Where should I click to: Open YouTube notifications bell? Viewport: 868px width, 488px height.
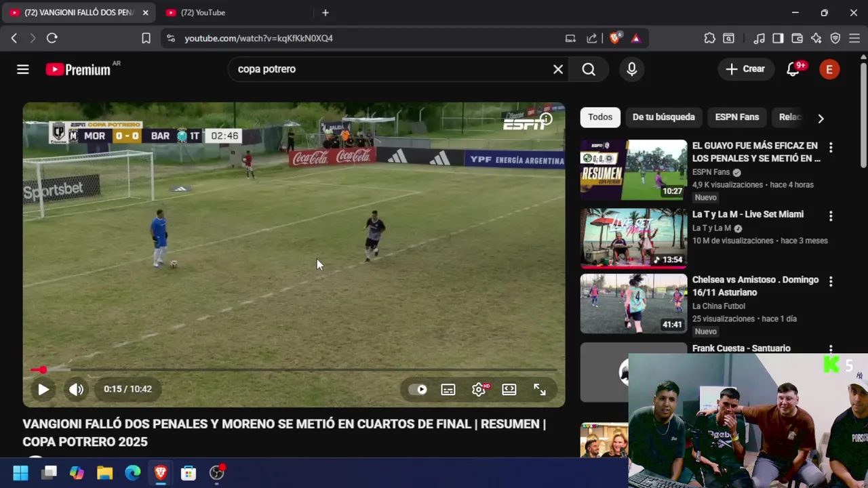tap(793, 69)
